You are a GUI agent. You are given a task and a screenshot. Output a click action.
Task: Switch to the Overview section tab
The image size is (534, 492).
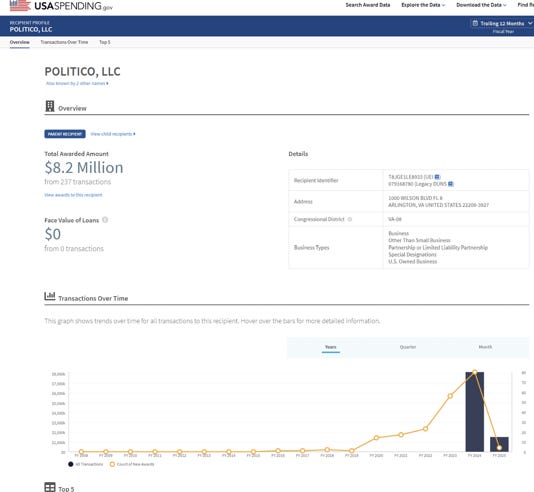click(x=20, y=42)
